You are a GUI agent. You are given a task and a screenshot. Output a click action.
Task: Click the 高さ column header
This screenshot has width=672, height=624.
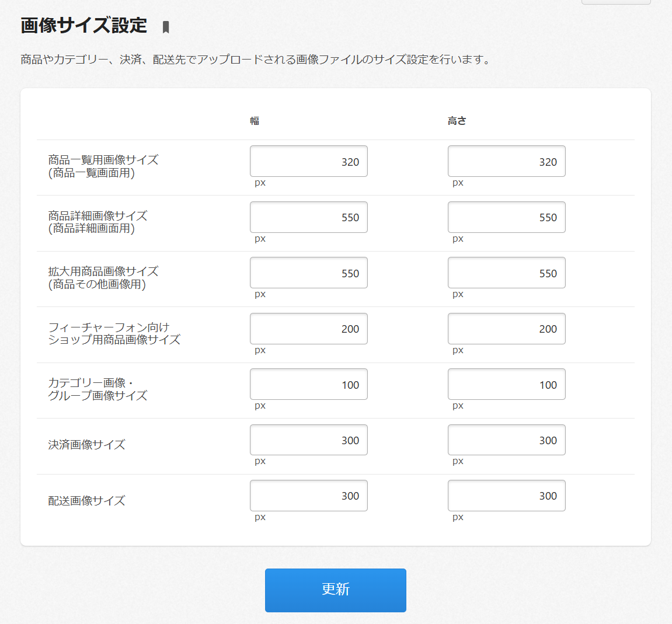tap(457, 121)
